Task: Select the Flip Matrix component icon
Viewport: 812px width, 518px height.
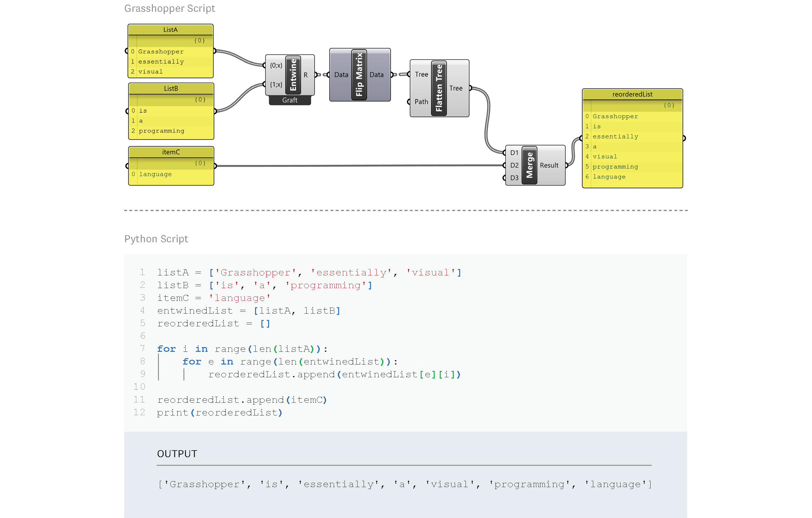Action: [359, 75]
